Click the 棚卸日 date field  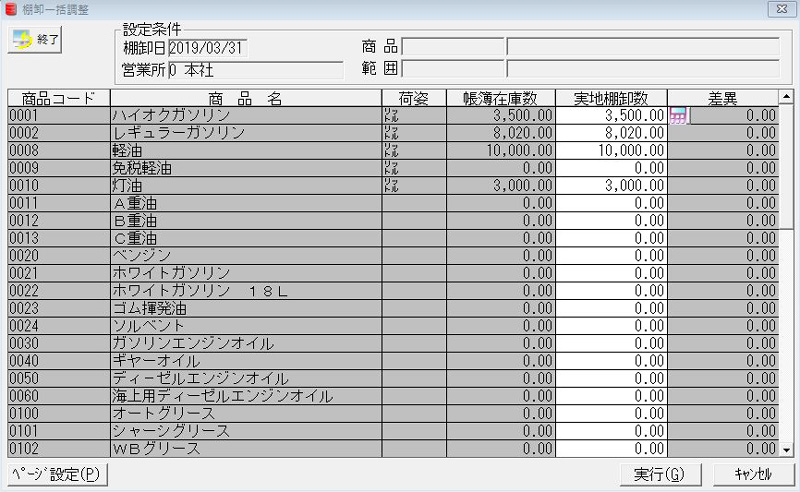click(x=207, y=48)
